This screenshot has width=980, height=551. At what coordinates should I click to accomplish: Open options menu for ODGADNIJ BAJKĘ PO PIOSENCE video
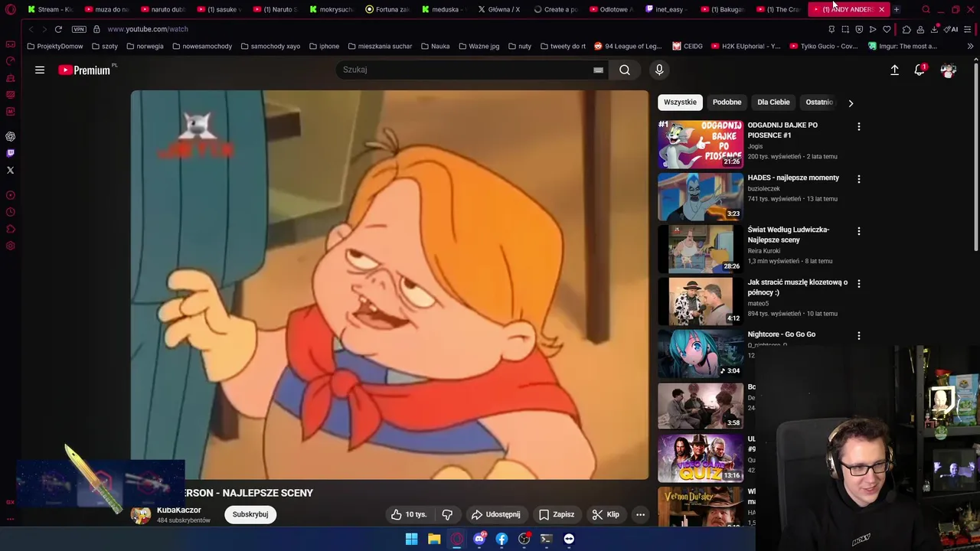[x=858, y=126]
